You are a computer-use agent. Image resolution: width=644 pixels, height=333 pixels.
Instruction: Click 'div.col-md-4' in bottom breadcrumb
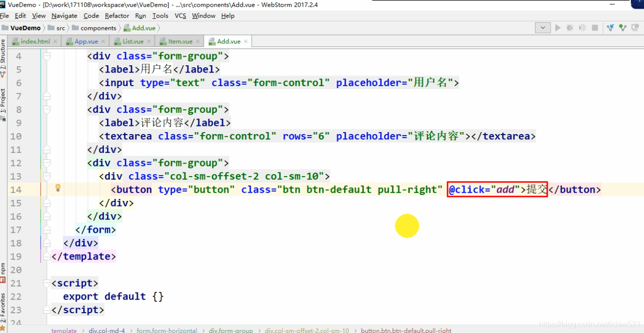(106, 330)
